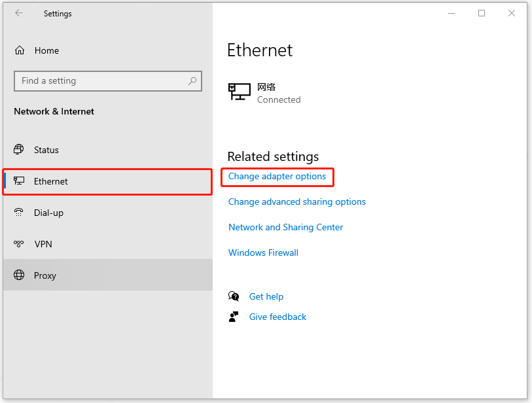Click the Ethernet monitor icon in sidebar
Image resolution: width=532 pixels, height=403 pixels.
click(19, 181)
